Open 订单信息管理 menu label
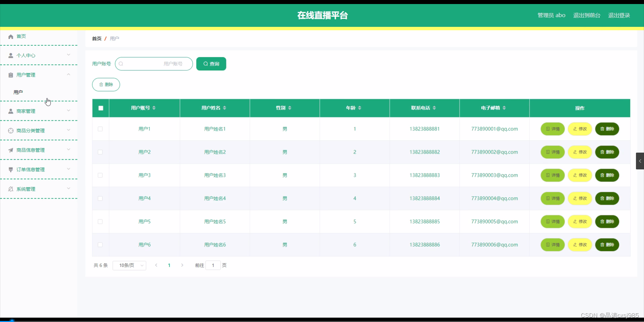Screen dimensions: 644x322 point(31,169)
